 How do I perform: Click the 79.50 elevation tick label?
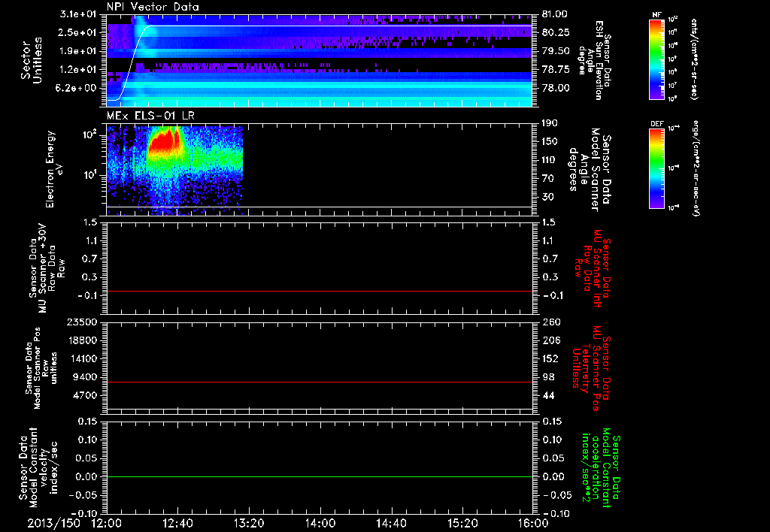(x=555, y=51)
